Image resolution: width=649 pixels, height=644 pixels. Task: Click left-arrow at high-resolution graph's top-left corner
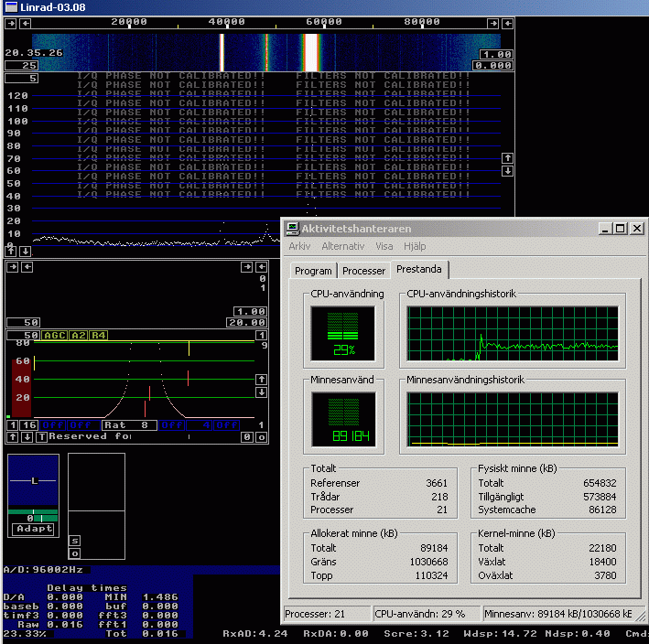27,267
